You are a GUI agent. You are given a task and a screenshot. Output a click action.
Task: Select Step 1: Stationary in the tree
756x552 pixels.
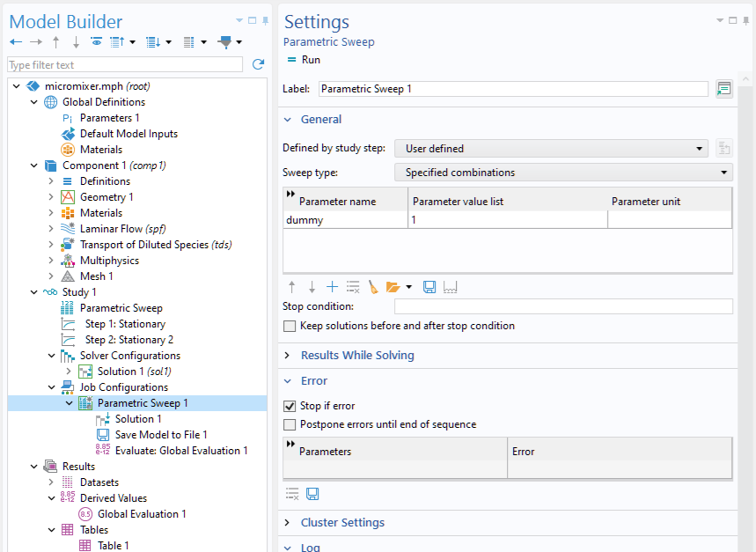tap(124, 324)
